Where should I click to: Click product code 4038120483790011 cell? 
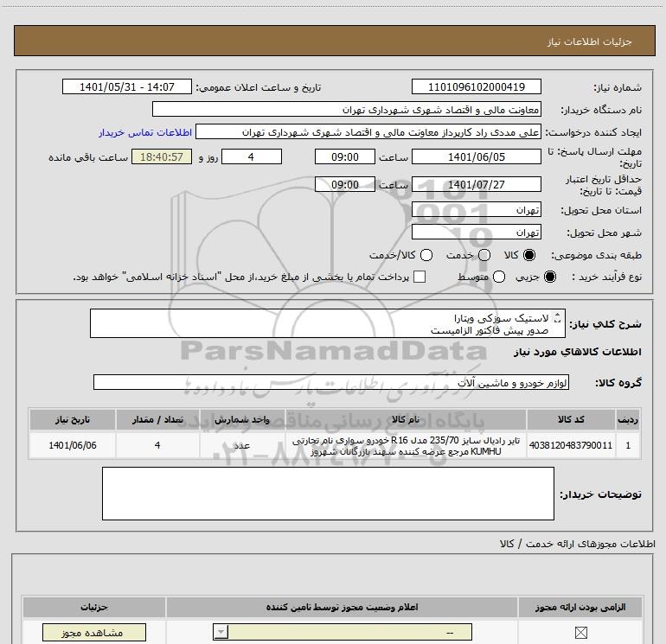pyautogui.click(x=571, y=445)
